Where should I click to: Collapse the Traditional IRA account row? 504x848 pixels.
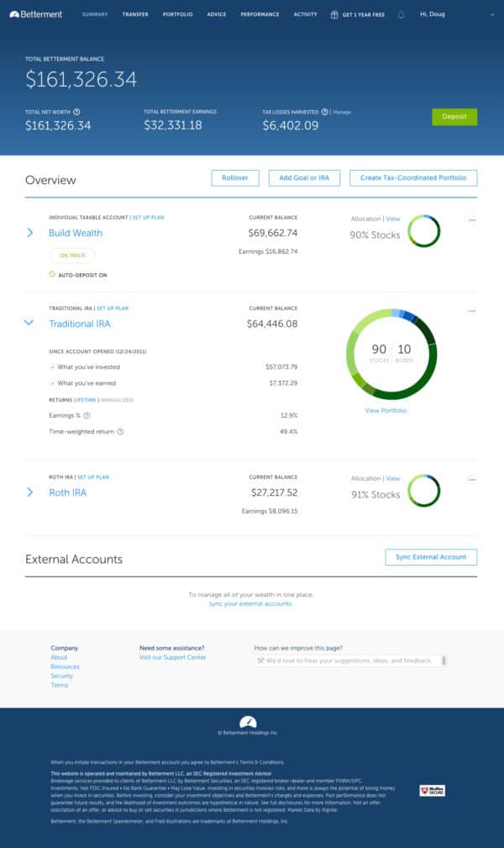pos(29,323)
